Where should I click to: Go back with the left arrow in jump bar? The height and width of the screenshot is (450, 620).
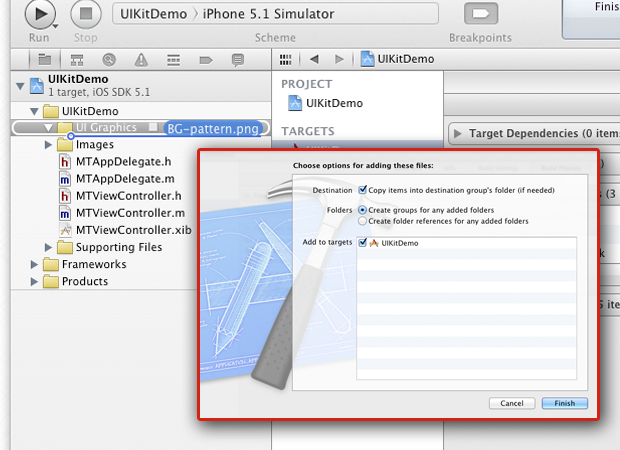click(314, 59)
